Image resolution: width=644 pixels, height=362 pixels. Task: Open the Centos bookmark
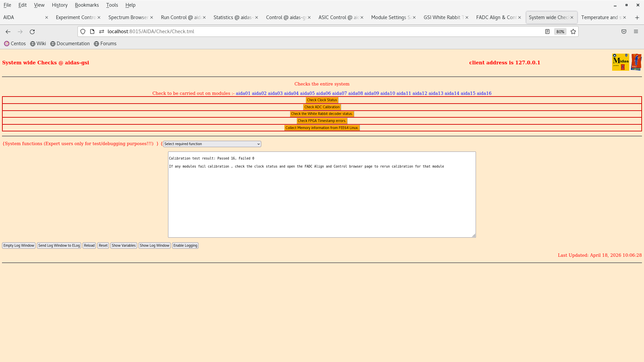pyautogui.click(x=15, y=44)
